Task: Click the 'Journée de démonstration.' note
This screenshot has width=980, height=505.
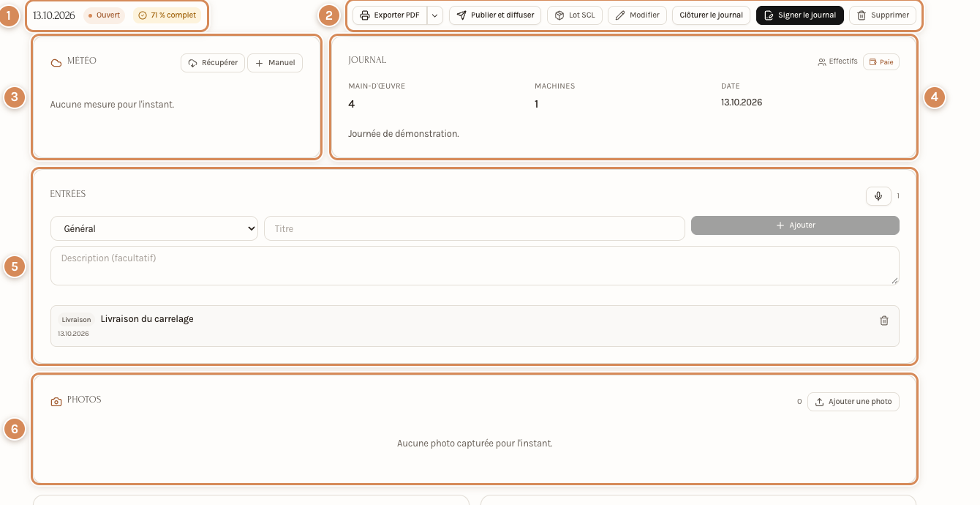Action: 404,134
